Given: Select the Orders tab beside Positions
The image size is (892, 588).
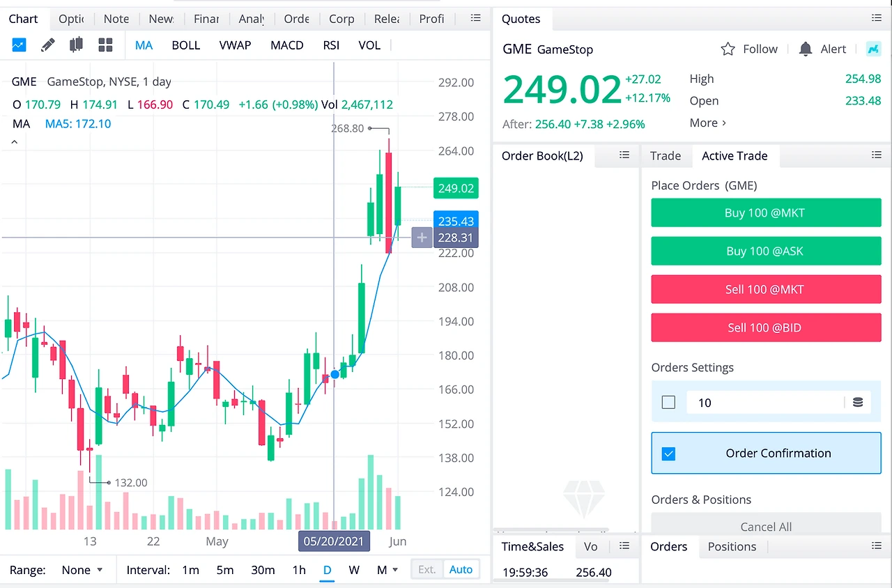Looking at the screenshot, I should point(669,547).
